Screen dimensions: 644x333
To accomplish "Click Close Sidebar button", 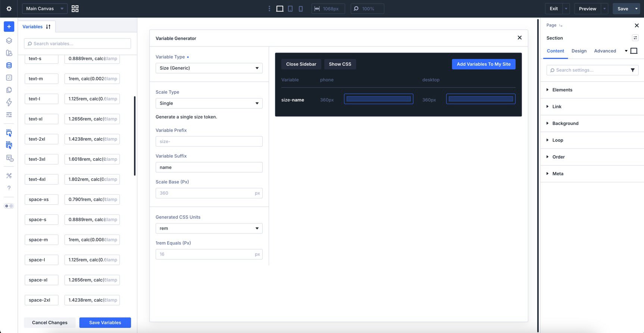I will 301,64.
